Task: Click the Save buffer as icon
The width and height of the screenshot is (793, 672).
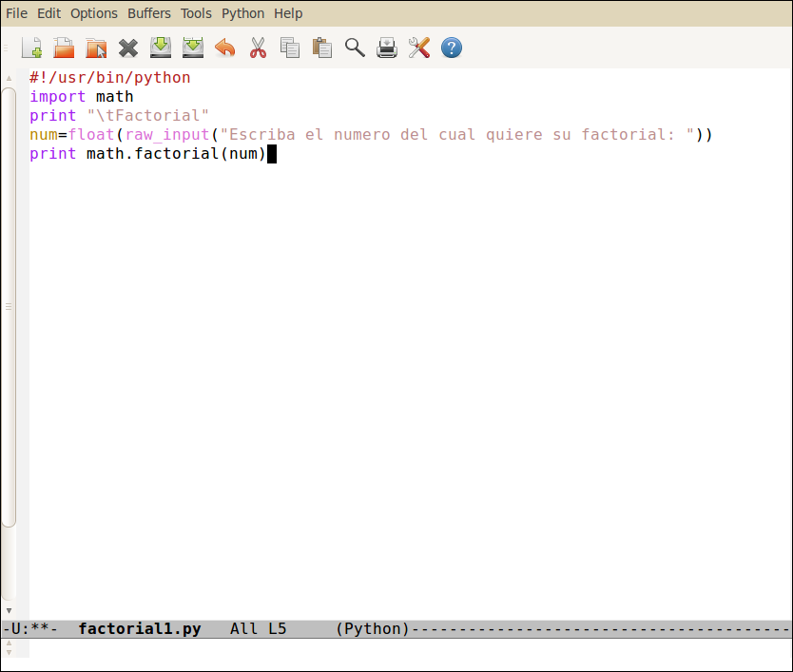Action: click(x=193, y=48)
